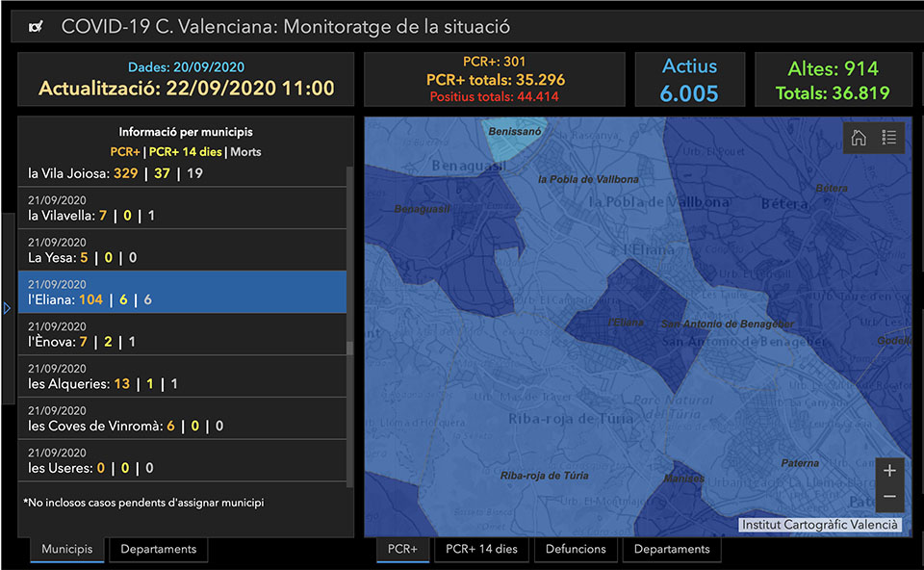The image size is (924, 570).
Task: Click the map home extent icon
Action: pos(859,138)
